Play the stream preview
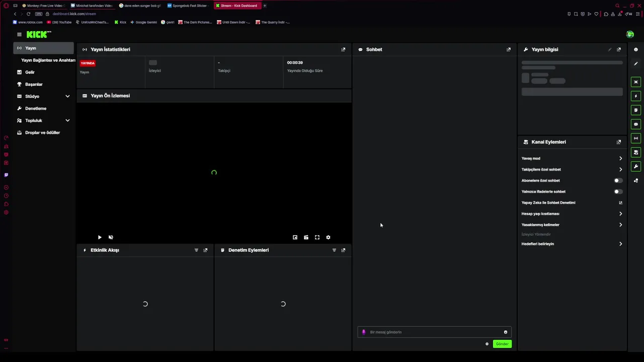The height and width of the screenshot is (362, 644). click(x=100, y=237)
